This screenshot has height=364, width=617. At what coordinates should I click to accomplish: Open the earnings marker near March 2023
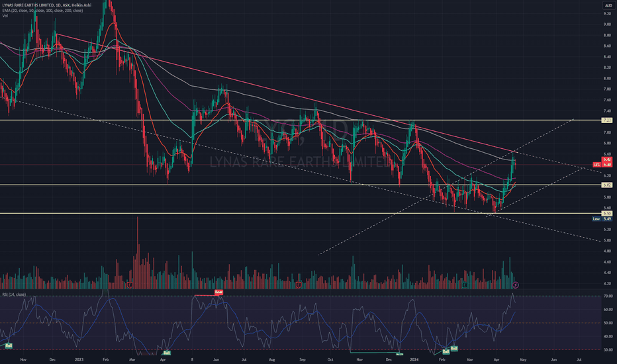[x=130, y=285]
